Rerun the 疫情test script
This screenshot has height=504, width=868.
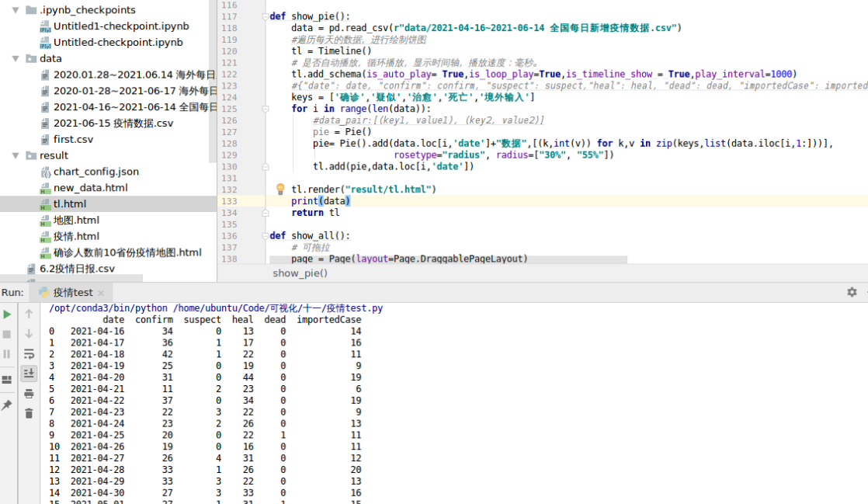6,315
